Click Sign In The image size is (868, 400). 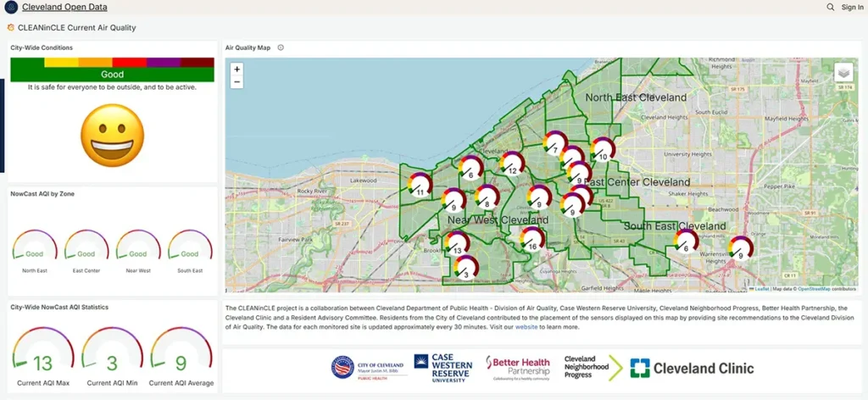click(x=853, y=7)
